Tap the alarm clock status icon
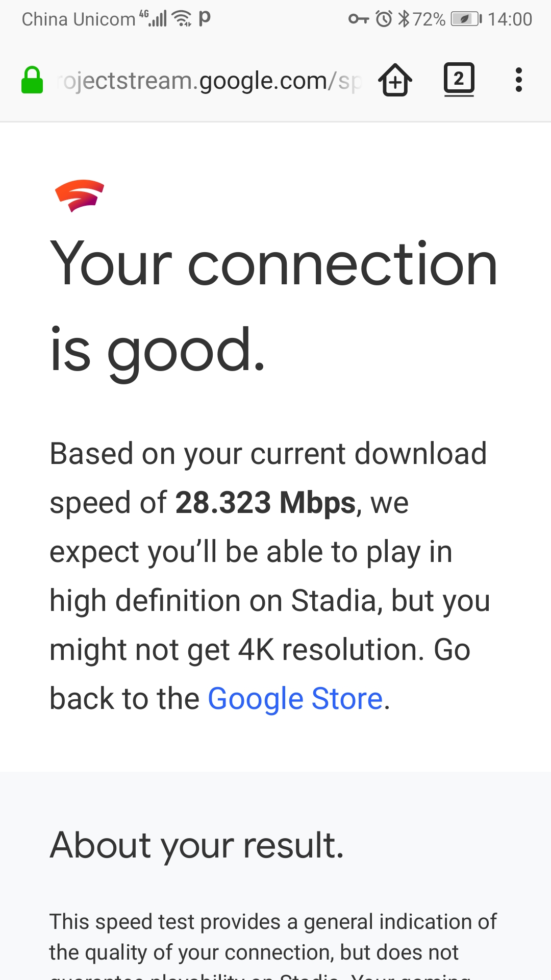 [384, 19]
